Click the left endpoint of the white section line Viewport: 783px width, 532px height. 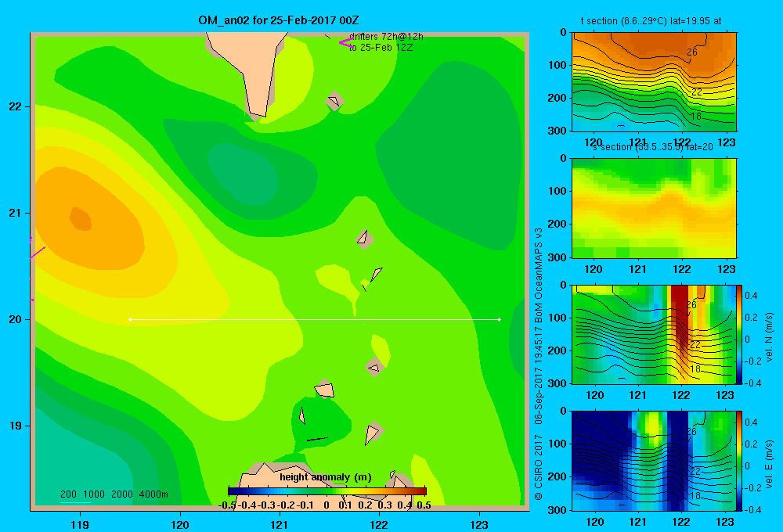click(130, 319)
